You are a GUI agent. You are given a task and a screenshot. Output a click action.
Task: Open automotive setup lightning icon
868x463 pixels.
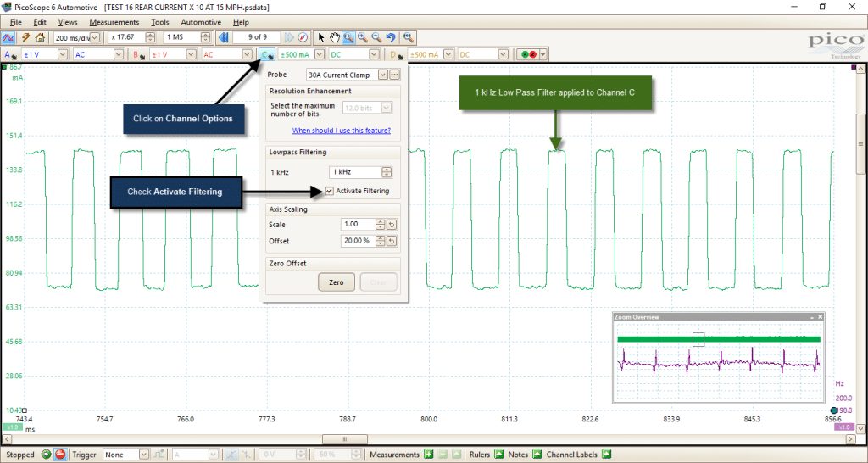tap(25, 37)
